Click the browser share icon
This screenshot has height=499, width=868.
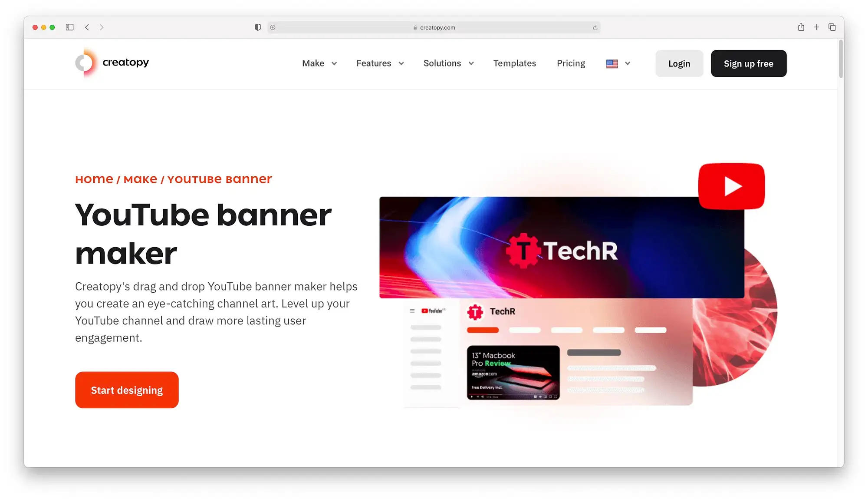pyautogui.click(x=801, y=27)
